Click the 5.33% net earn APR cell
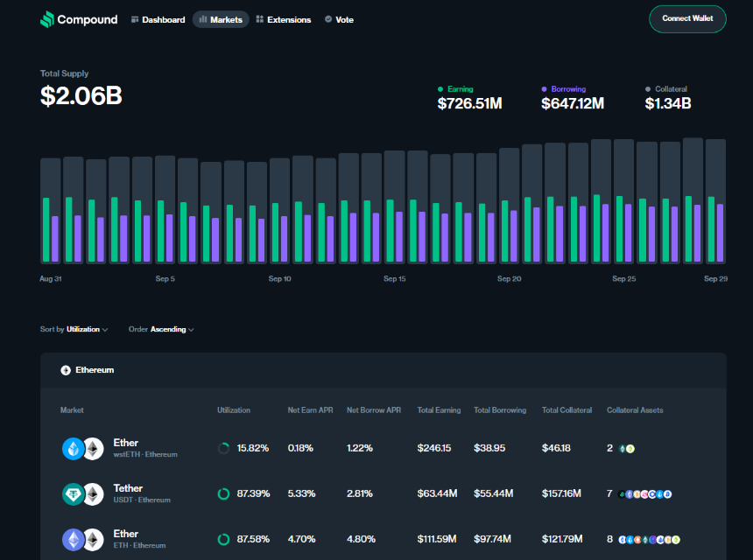Image resolution: width=753 pixels, height=560 pixels. (x=301, y=493)
